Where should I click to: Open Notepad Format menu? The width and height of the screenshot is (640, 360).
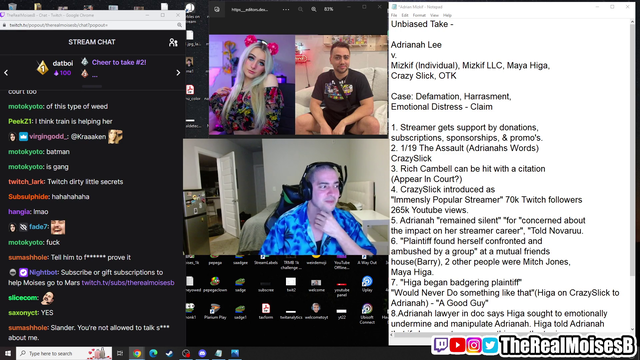click(x=419, y=16)
